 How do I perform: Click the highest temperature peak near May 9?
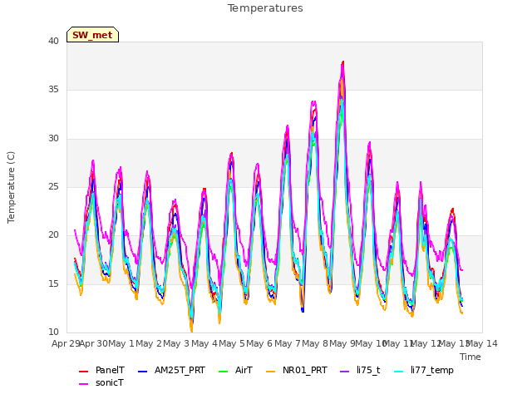coord(343,62)
